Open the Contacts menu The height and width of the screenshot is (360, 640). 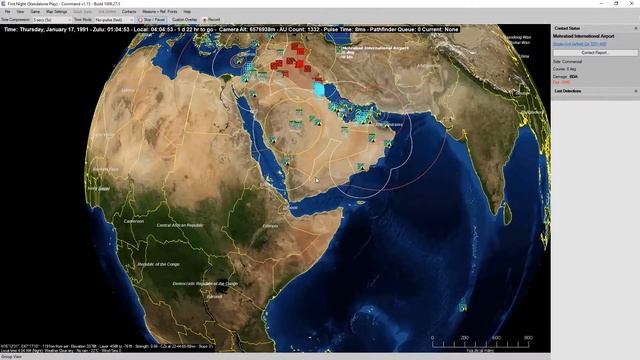pyautogui.click(x=129, y=11)
